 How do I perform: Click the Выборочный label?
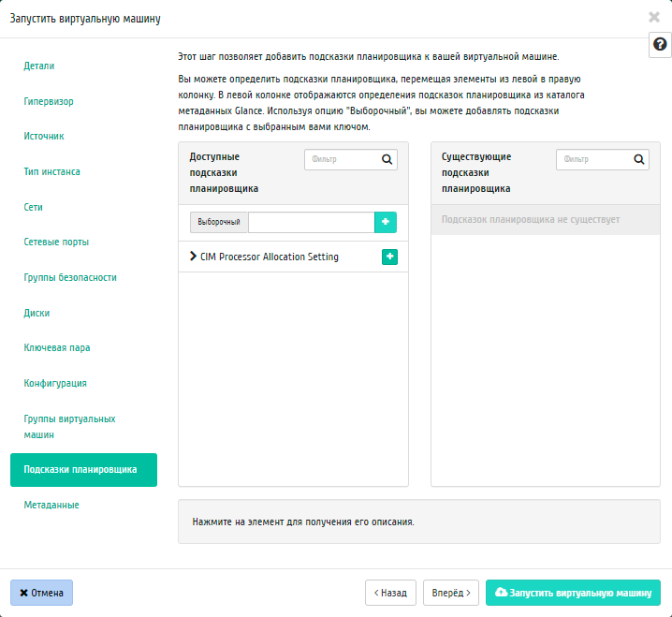pos(219,222)
